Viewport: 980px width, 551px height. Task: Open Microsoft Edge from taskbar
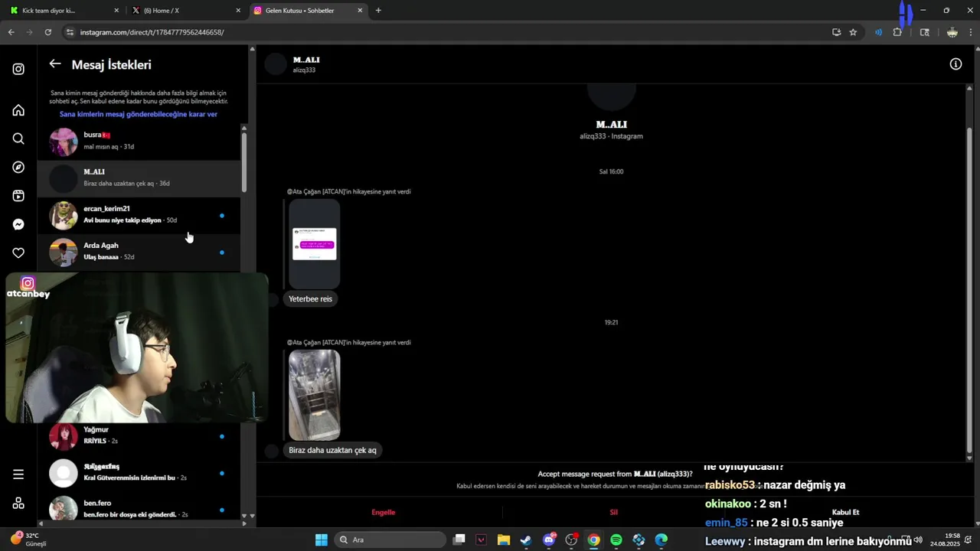661,540
